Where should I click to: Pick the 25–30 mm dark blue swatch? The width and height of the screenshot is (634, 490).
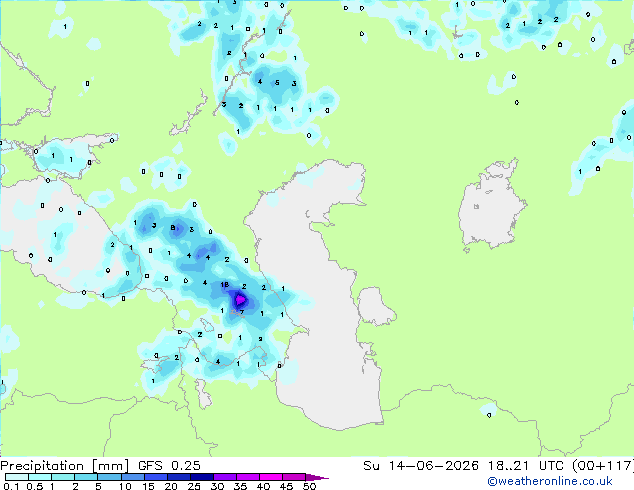click(x=201, y=477)
